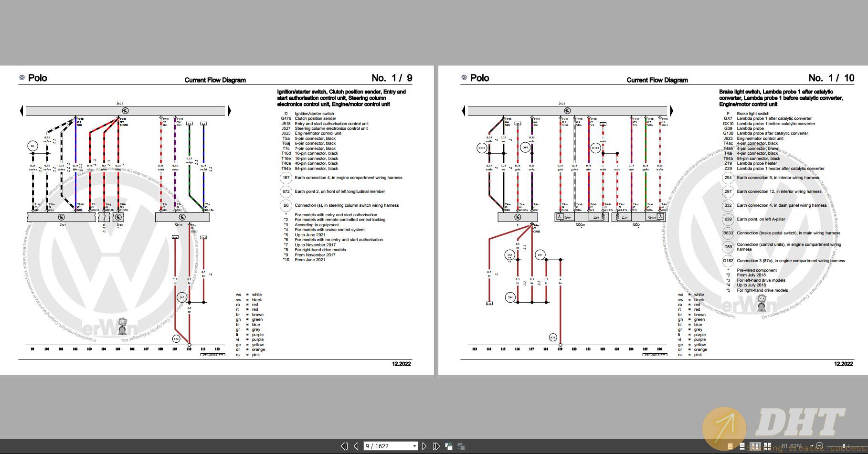Go to the previous page

pos(356,446)
